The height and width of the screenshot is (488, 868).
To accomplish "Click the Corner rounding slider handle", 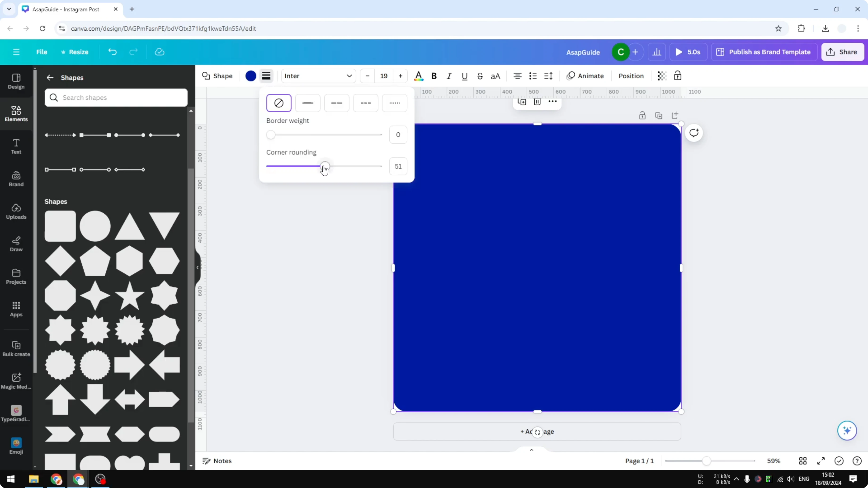I will point(325,166).
